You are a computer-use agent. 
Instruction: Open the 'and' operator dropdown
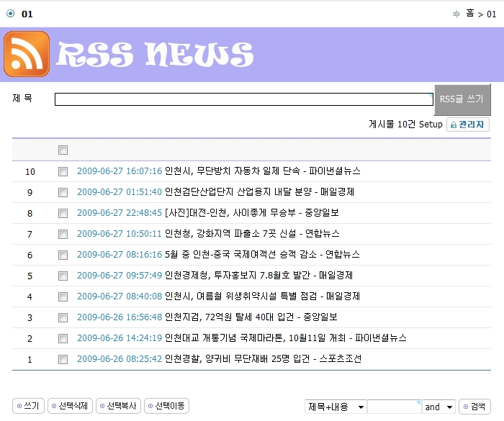tap(438, 407)
